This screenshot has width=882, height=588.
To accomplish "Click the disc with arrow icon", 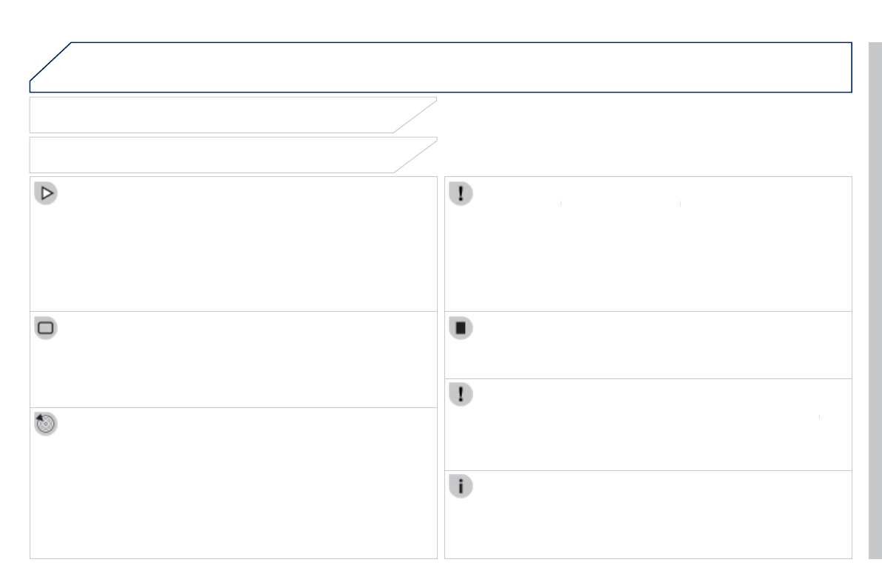I will pyautogui.click(x=46, y=424).
